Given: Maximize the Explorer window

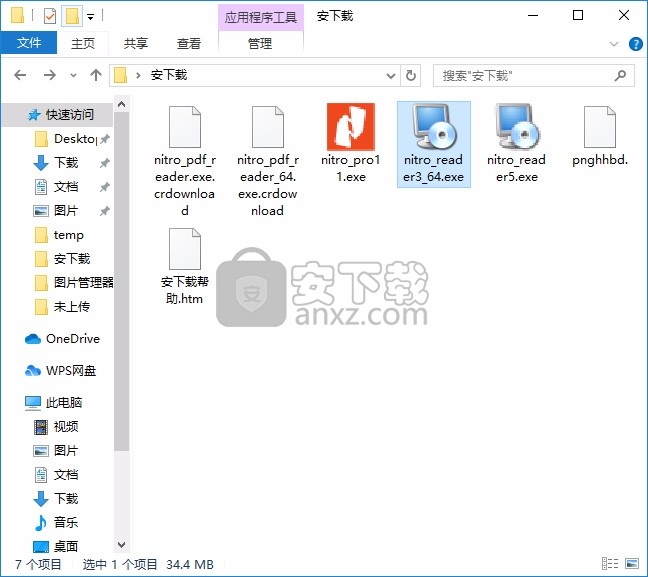Looking at the screenshot, I should coord(578,15).
